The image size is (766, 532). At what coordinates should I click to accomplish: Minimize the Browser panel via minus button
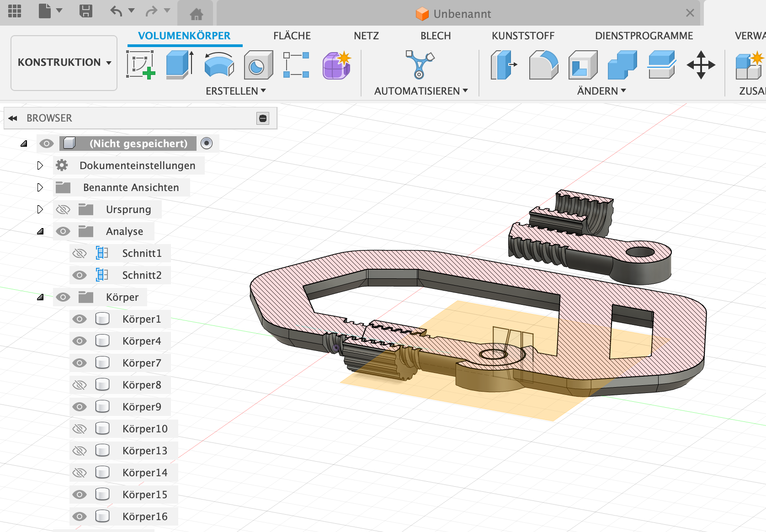click(x=263, y=118)
